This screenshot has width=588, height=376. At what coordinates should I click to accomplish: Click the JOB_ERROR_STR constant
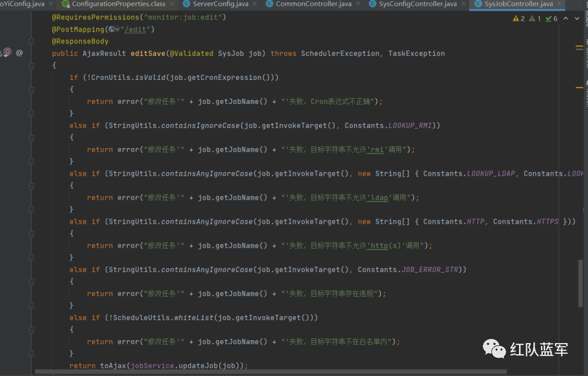tap(430, 269)
